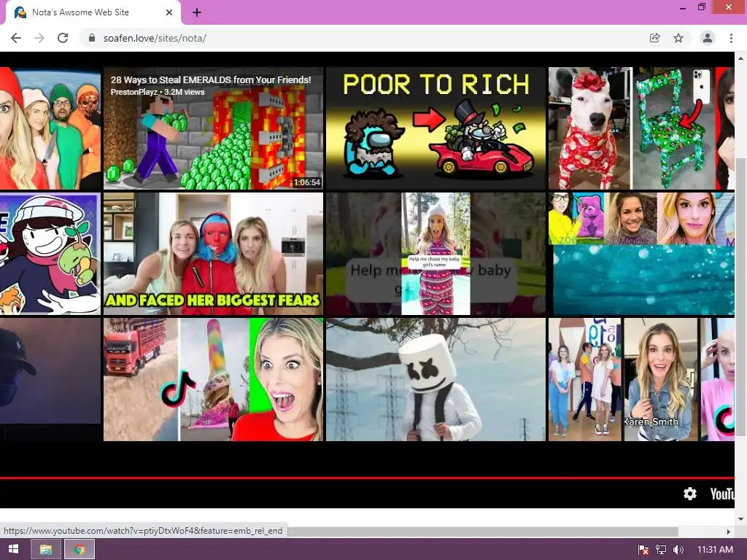Open the dog and wrapped chair thumbnail

tap(641, 128)
